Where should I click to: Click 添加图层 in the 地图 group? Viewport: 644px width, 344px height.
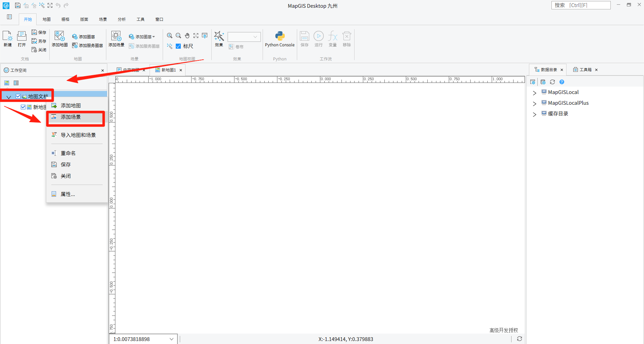pyautogui.click(x=84, y=37)
